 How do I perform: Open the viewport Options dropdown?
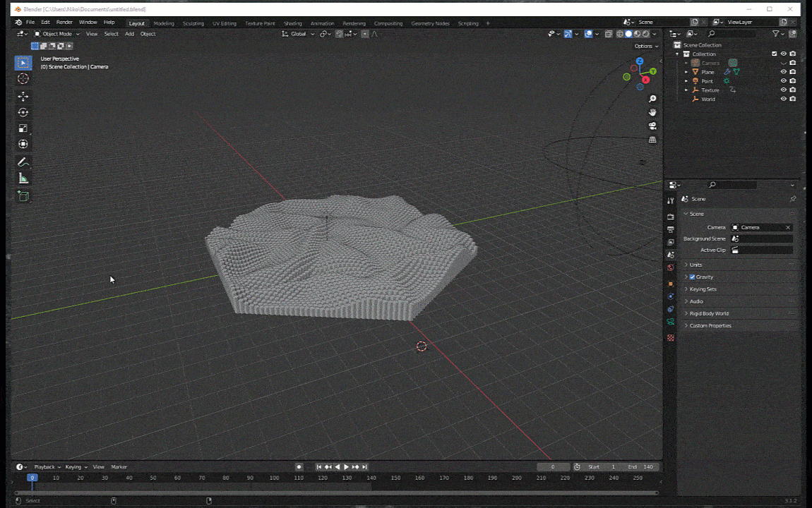point(646,46)
